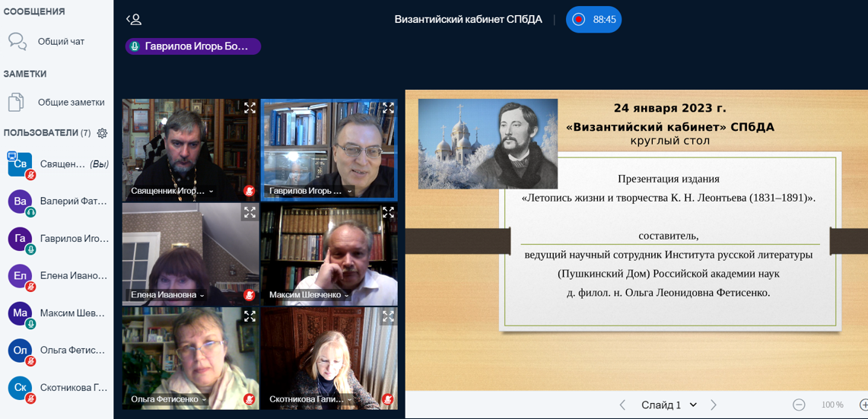Click the recording indicator button 88:45
The height and width of the screenshot is (419, 868).
tap(594, 19)
